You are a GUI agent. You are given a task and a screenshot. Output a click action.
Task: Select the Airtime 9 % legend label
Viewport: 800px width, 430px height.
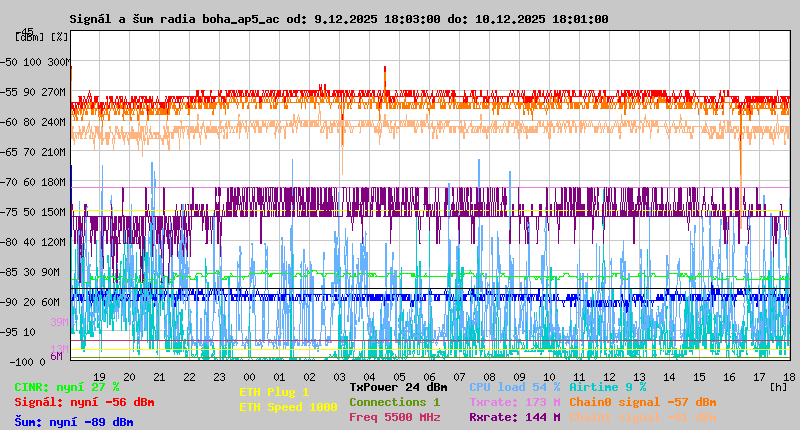(607, 387)
